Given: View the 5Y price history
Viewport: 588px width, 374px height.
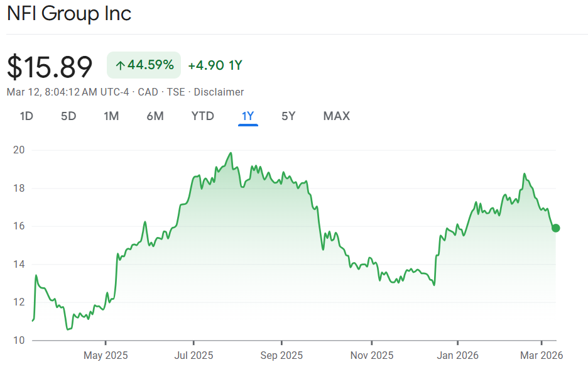Looking at the screenshot, I should point(288,116).
